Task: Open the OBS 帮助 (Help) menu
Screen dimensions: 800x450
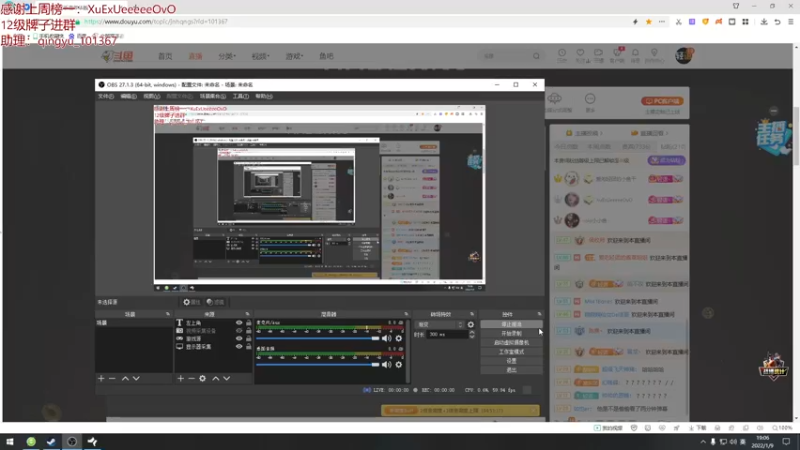Action: [264, 96]
